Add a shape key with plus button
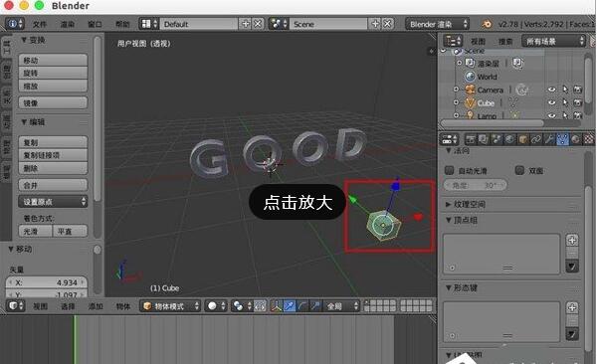This screenshot has width=597, height=364. (x=572, y=307)
